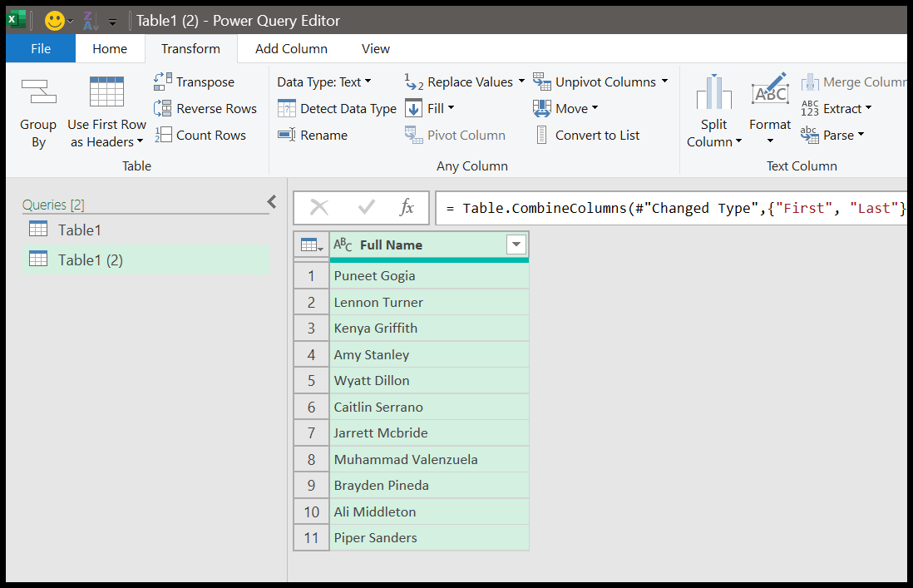Open the table options corner icon
Viewport: 913px width, 588px height.
(x=312, y=245)
